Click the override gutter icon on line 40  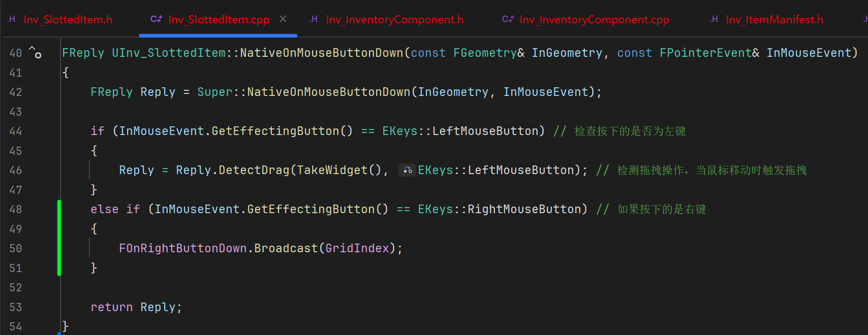pos(35,52)
